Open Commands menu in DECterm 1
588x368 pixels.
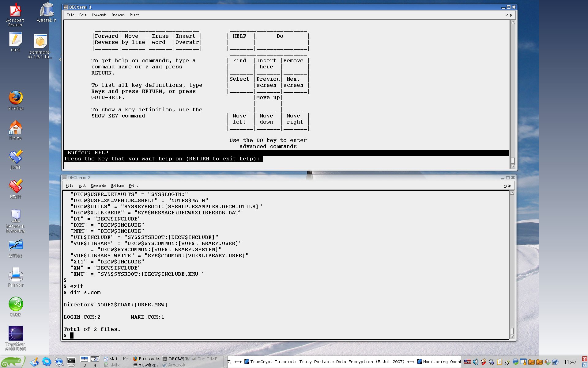point(99,15)
